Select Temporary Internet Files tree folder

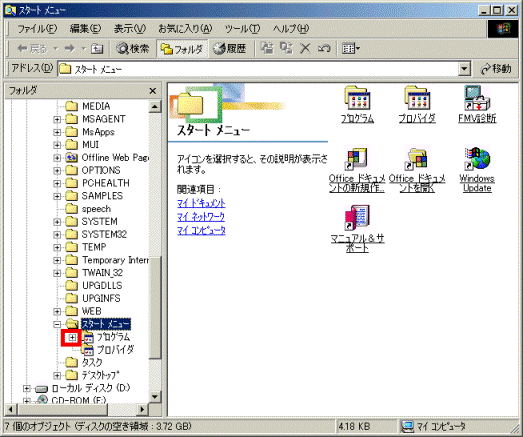pyautogui.click(x=107, y=260)
